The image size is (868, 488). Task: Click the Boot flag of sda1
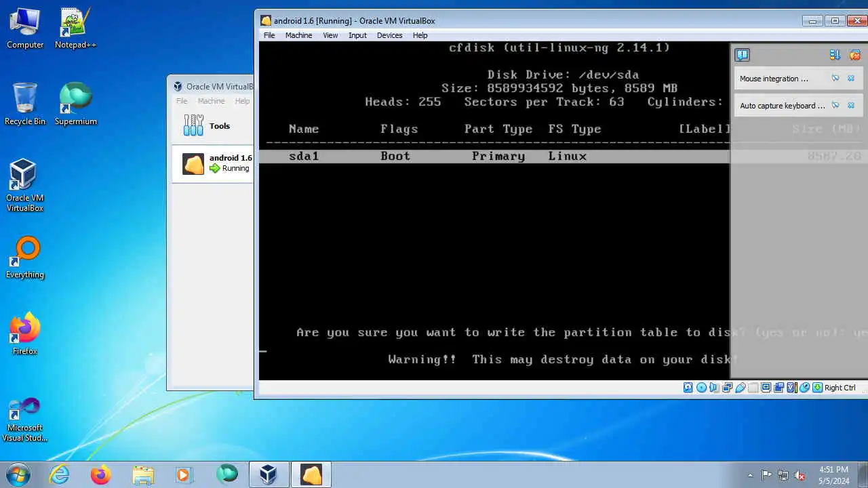395,156
